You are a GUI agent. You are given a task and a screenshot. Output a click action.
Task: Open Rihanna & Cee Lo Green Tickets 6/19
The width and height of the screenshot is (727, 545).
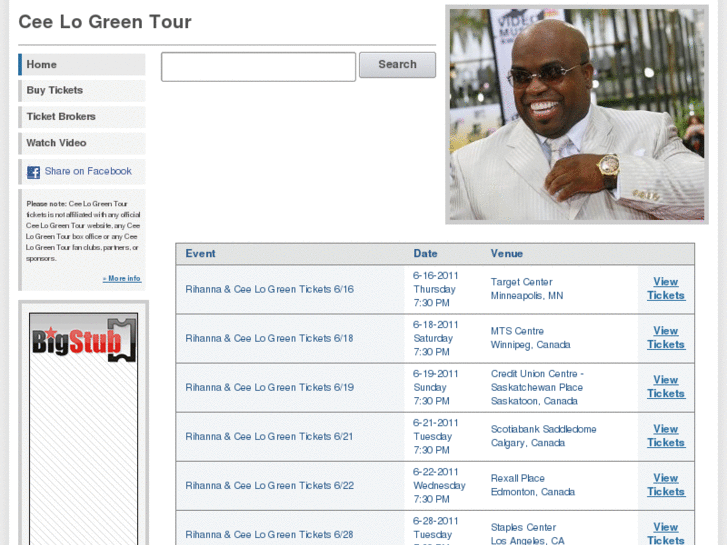(x=269, y=388)
